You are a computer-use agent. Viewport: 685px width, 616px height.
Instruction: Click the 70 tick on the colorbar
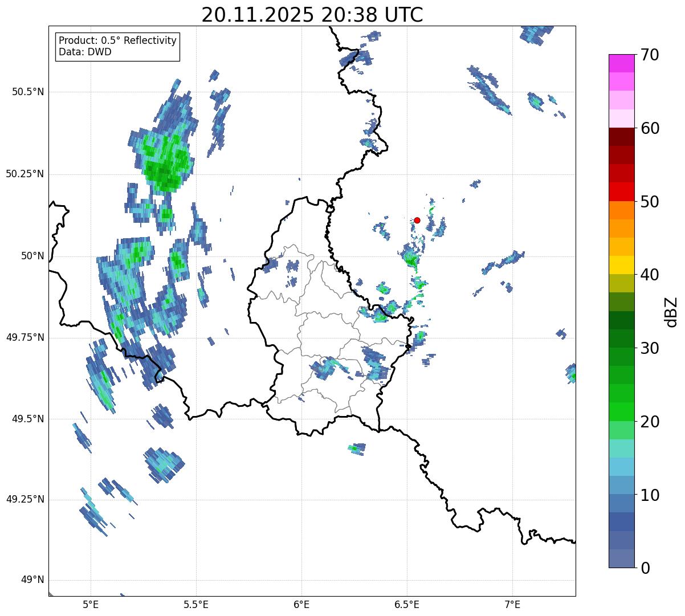(650, 55)
